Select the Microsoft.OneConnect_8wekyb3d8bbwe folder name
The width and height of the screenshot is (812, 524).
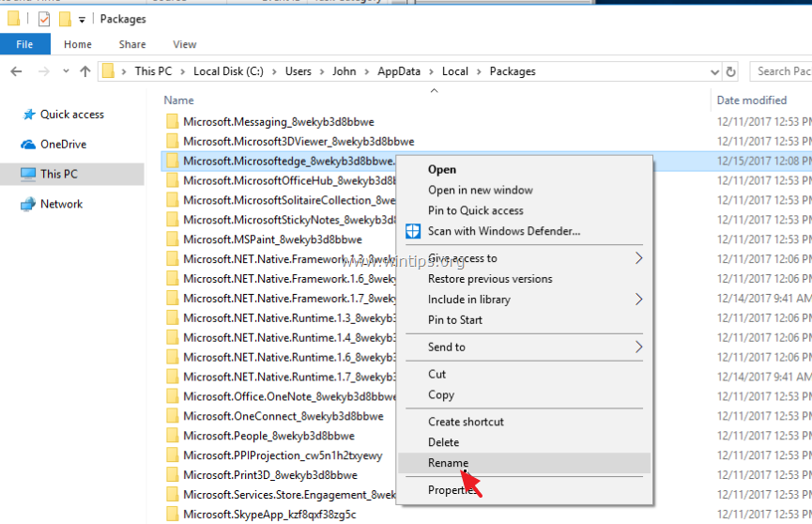point(283,416)
